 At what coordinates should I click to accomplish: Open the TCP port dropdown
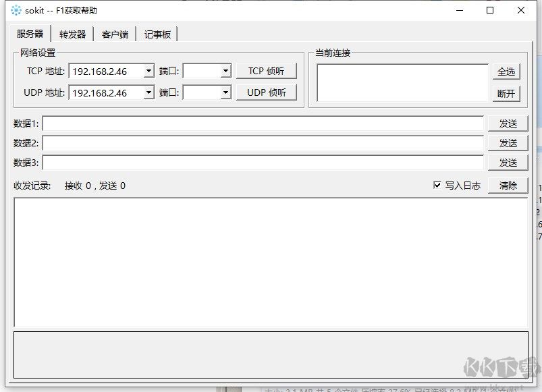pos(227,70)
